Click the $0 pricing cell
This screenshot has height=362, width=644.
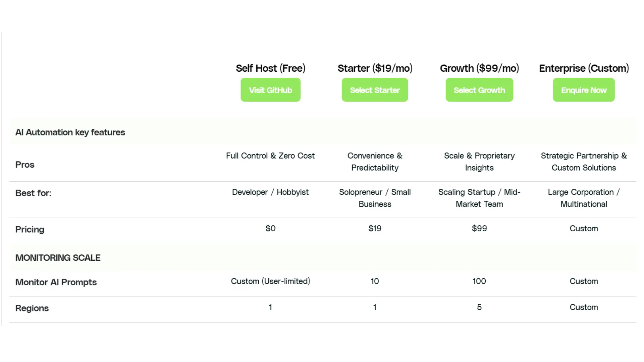[x=270, y=228]
